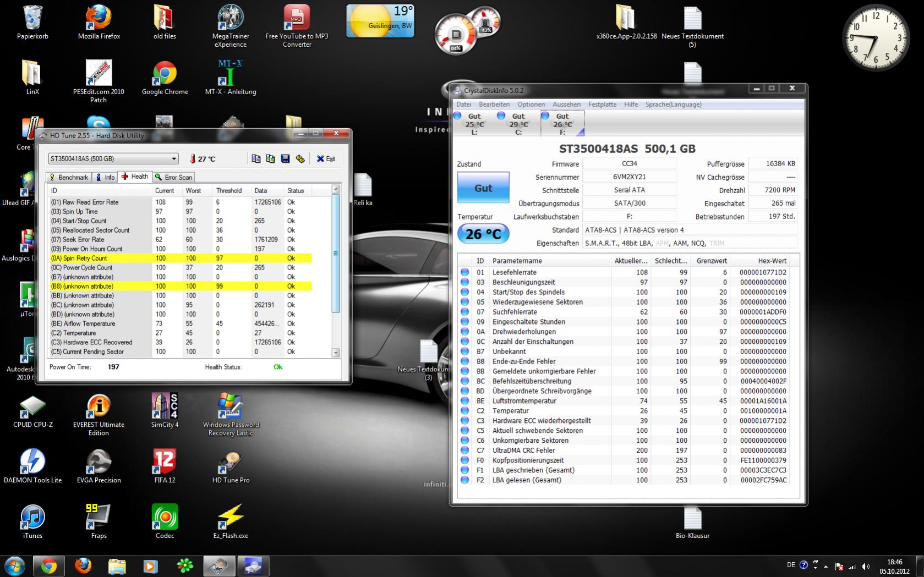
Task: Click the Lesefehlerrate status circle
Action: [x=465, y=272]
